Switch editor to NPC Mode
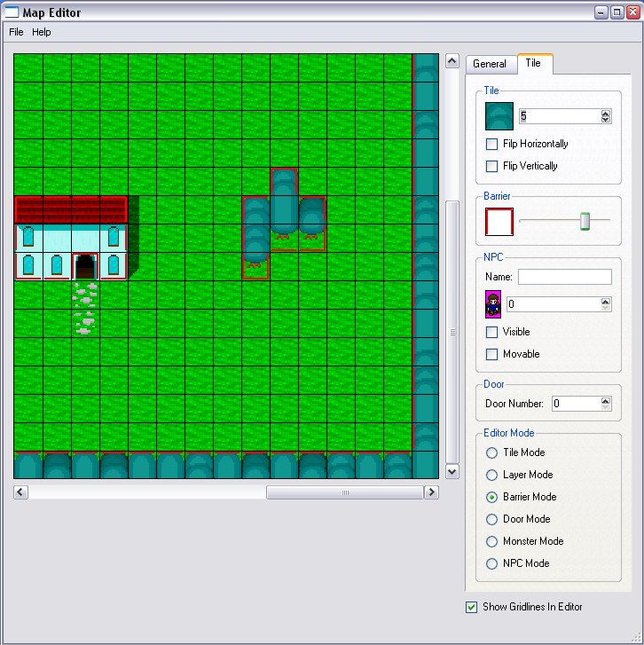Image resolution: width=644 pixels, height=645 pixels. [x=491, y=563]
